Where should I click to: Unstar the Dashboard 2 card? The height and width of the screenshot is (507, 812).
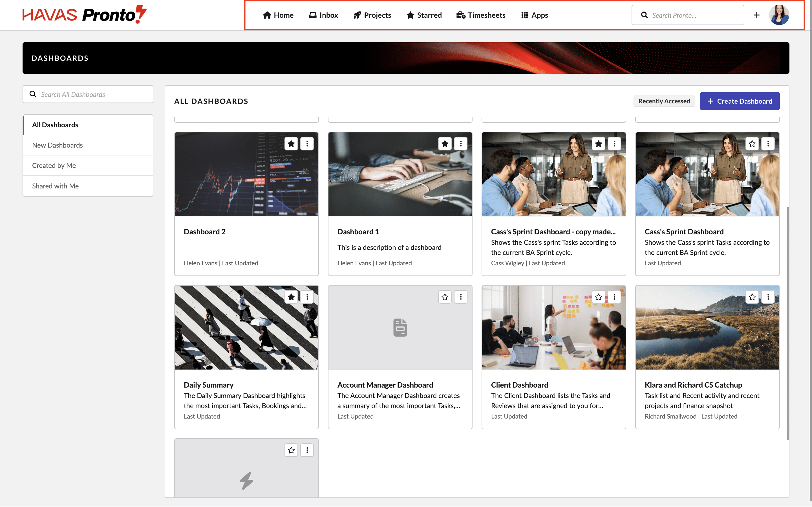291,144
